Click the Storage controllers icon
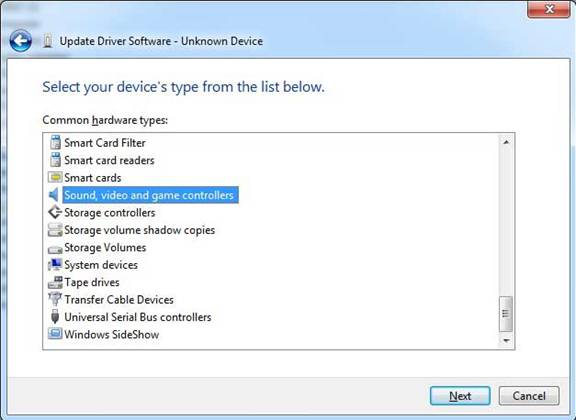 point(55,212)
